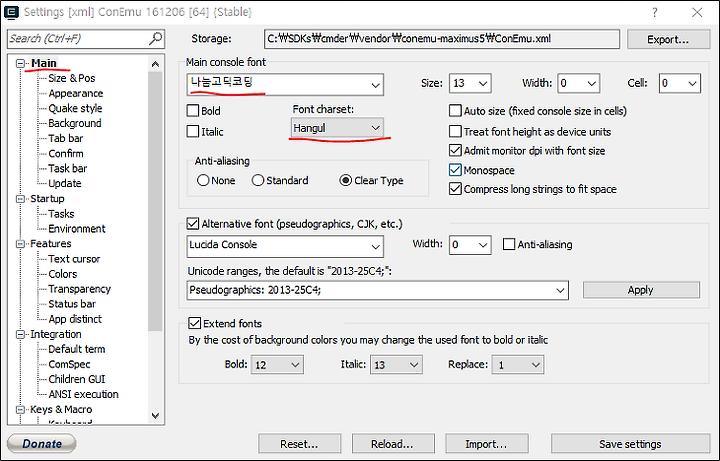
Task: Select App distinct in tree
Action: click(x=75, y=319)
